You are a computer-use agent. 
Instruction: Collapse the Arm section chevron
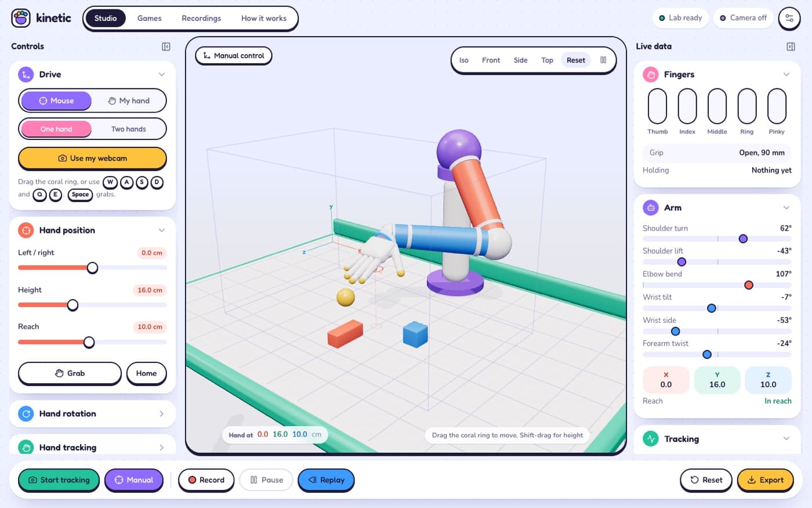click(786, 207)
